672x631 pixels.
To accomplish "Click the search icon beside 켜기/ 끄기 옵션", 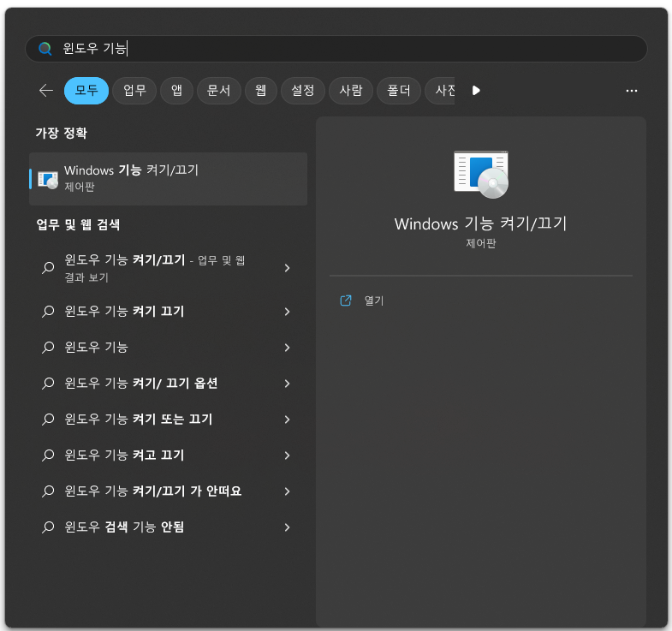I will [48, 384].
